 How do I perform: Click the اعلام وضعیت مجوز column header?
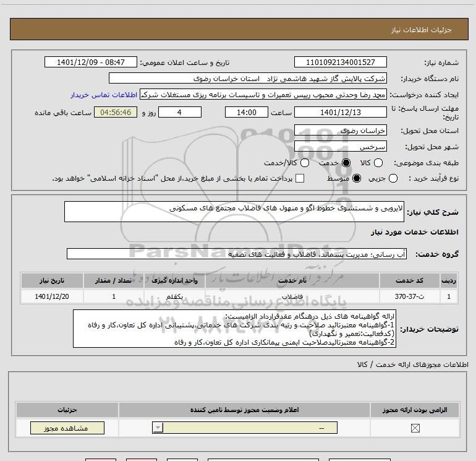[x=244, y=410]
